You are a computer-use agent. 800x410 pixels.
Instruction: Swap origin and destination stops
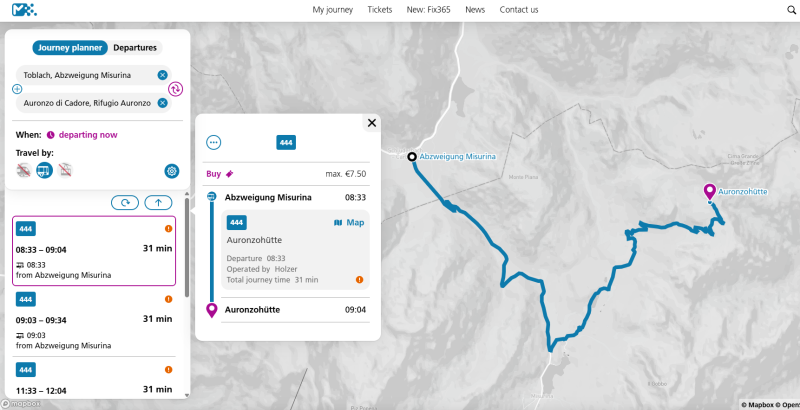click(175, 89)
